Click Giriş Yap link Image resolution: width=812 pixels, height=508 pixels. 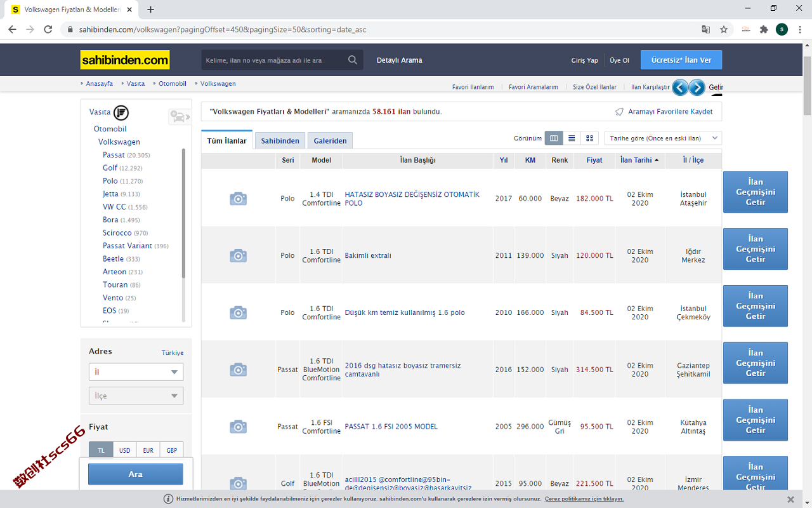[x=584, y=60]
